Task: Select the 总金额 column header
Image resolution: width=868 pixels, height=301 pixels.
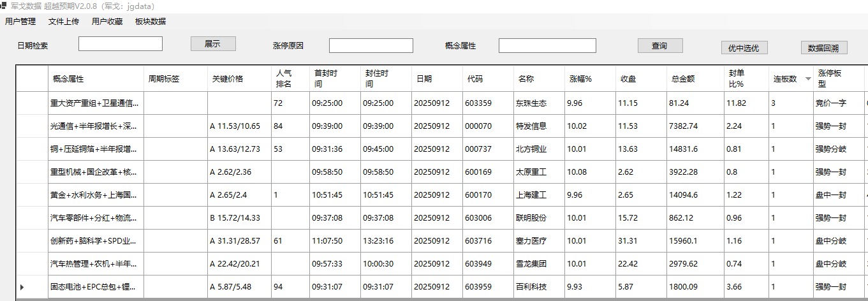Action: (683, 79)
